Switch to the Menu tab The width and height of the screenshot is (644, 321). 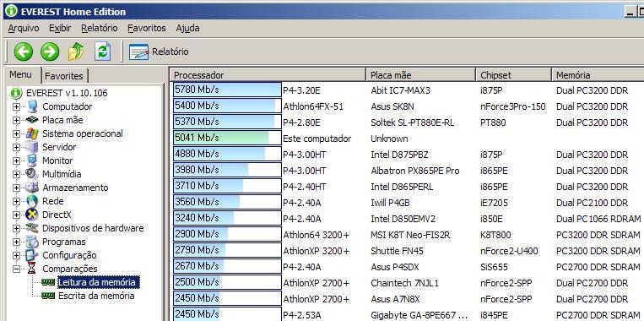point(20,75)
